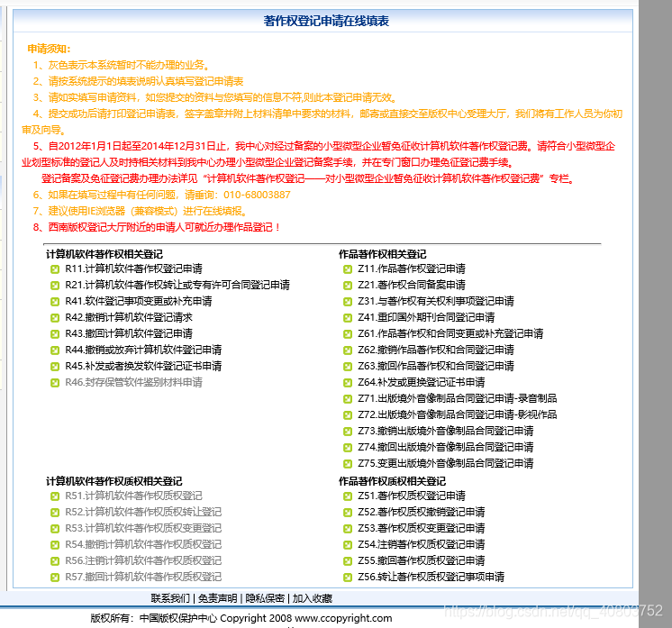
Task: Choose Z53.著作权质权变更登记申请
Action: [422, 529]
